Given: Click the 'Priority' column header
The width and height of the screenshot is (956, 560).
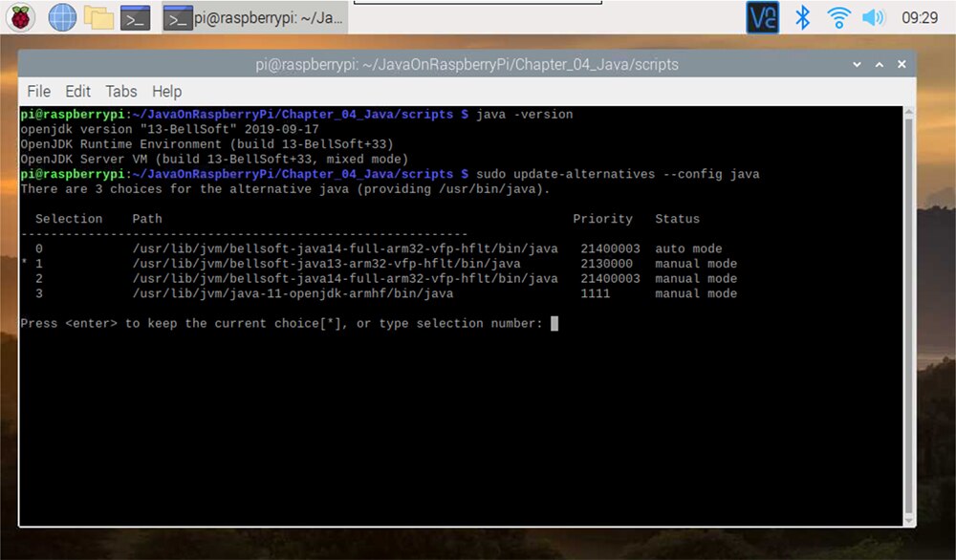Looking at the screenshot, I should tap(602, 219).
